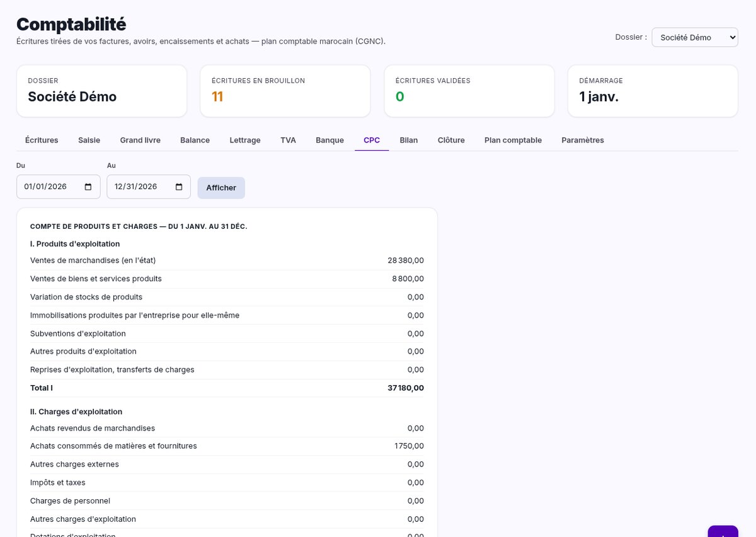Click the row Charges de personnel

(x=227, y=501)
